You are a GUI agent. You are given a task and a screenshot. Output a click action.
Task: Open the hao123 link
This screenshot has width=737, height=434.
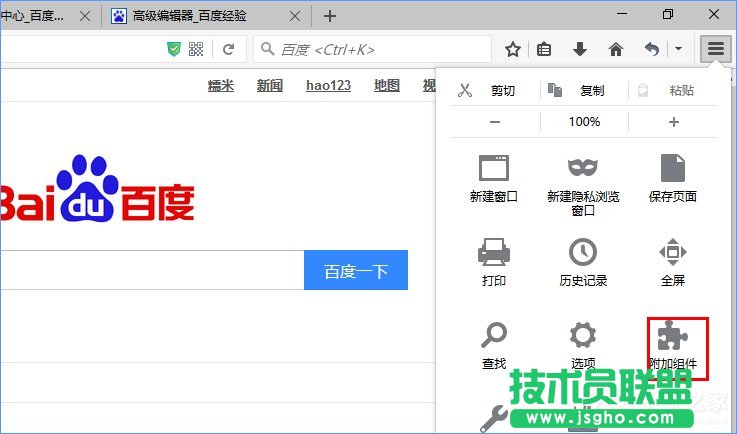coord(328,86)
